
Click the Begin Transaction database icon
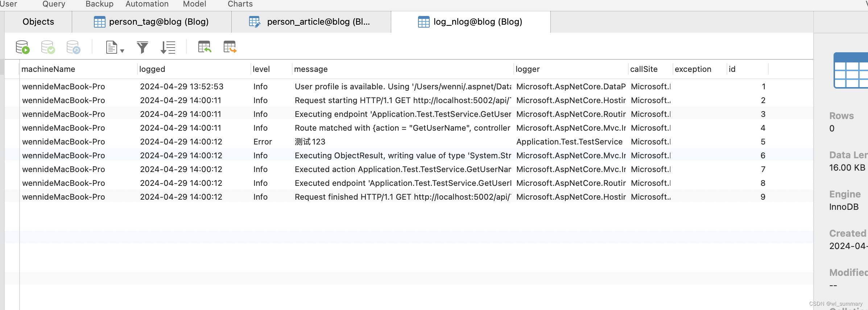(x=22, y=47)
